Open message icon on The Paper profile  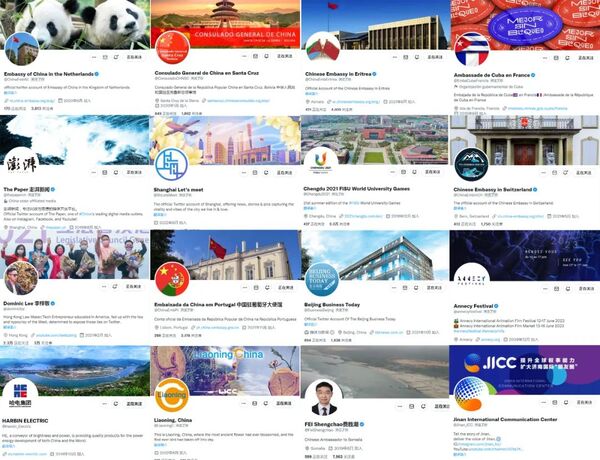click(104, 172)
